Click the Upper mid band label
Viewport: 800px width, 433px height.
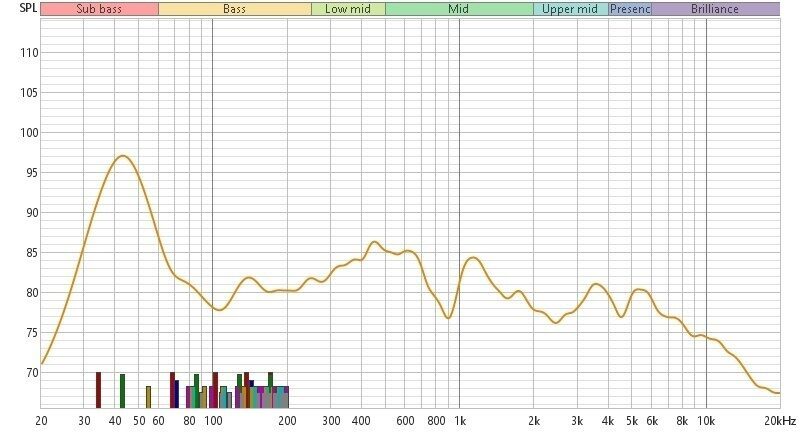tap(570, 9)
